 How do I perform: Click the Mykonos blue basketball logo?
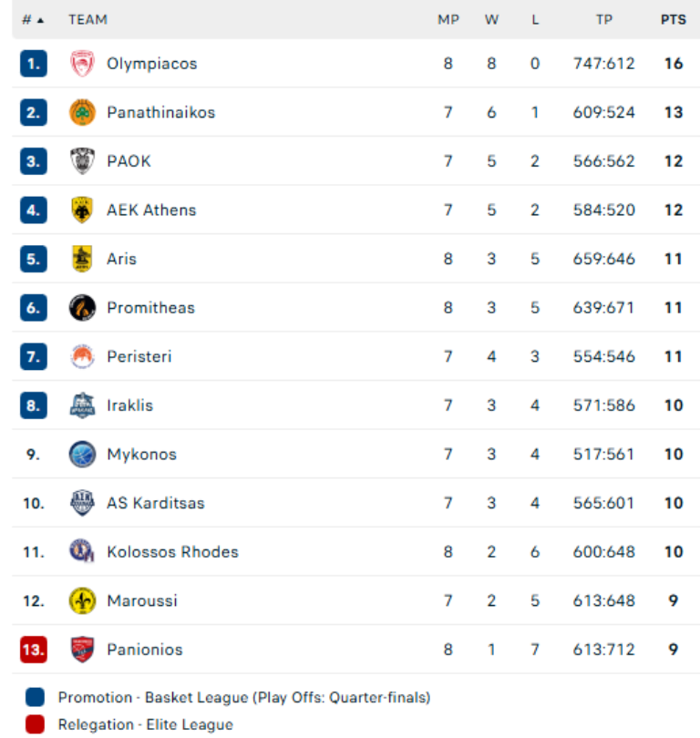(x=82, y=455)
